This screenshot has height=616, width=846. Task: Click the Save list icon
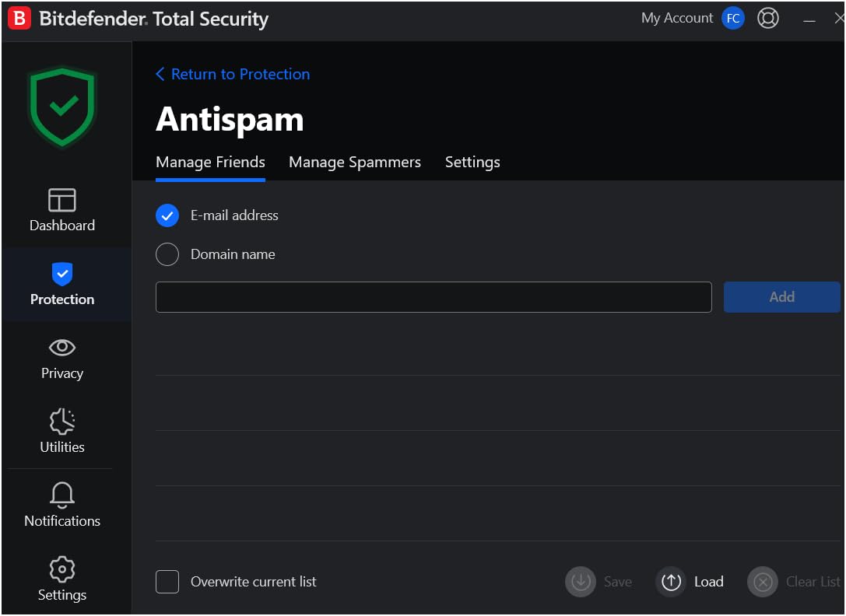click(581, 582)
